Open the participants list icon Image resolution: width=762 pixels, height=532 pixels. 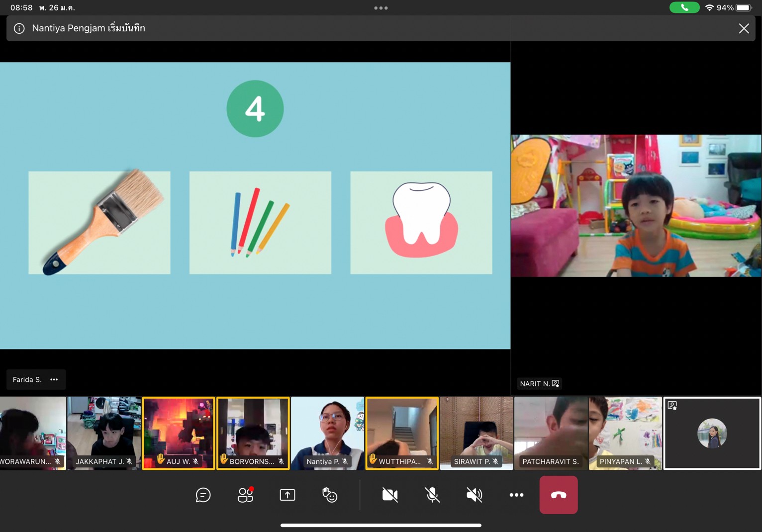[245, 495]
